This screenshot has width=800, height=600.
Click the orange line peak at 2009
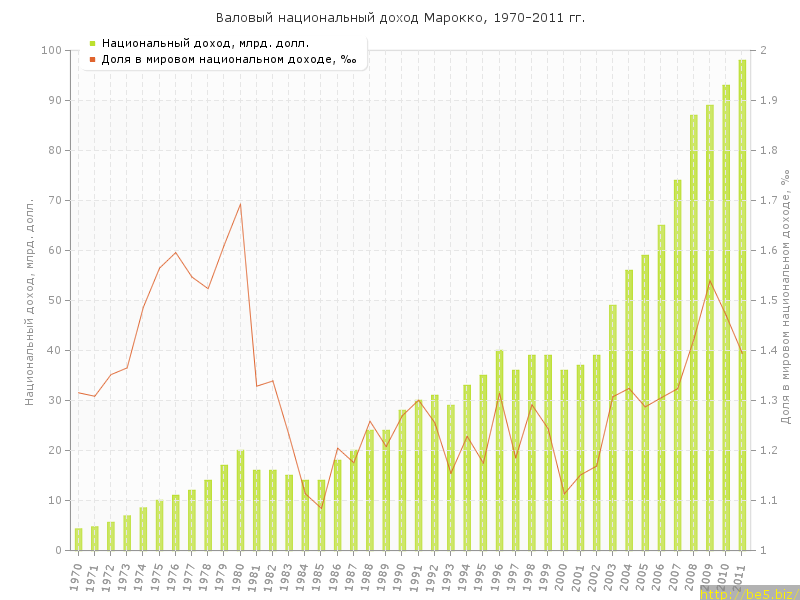[x=709, y=281]
